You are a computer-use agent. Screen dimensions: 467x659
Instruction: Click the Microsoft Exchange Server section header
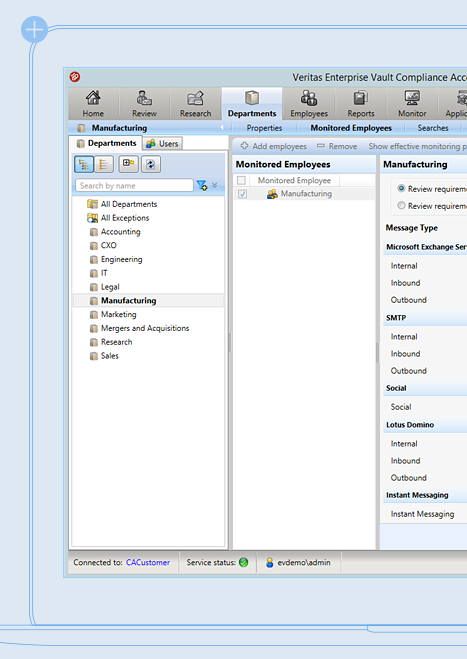pyautogui.click(x=426, y=247)
